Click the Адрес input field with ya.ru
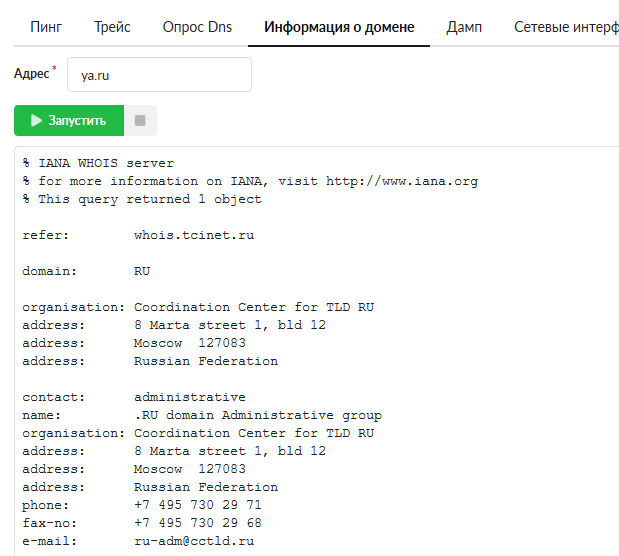Image resolution: width=619 pixels, height=556 pixels. click(159, 75)
